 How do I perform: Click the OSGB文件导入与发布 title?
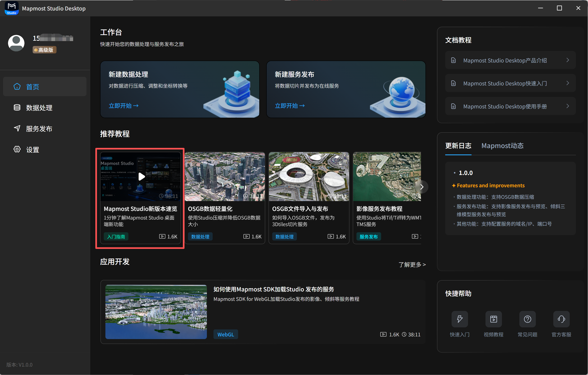pyautogui.click(x=300, y=209)
